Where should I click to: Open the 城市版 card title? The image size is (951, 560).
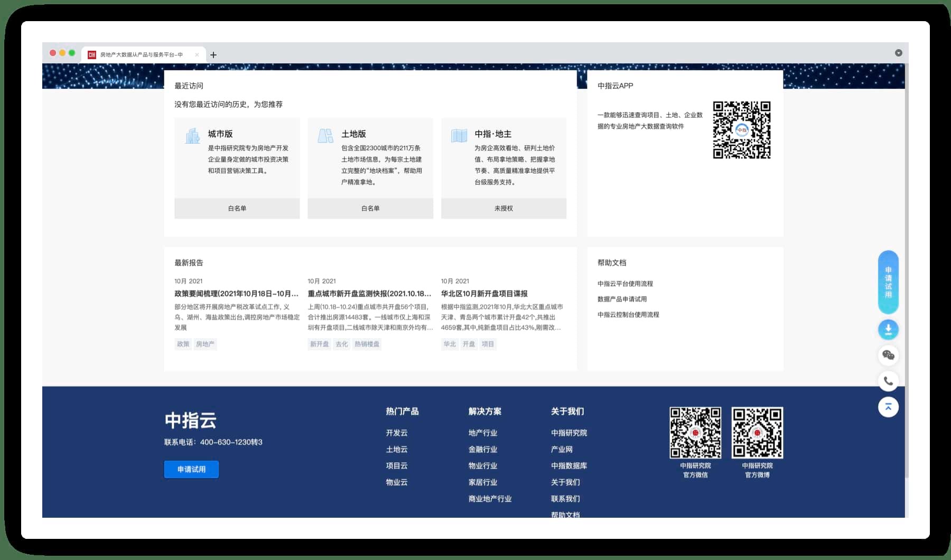click(x=220, y=134)
